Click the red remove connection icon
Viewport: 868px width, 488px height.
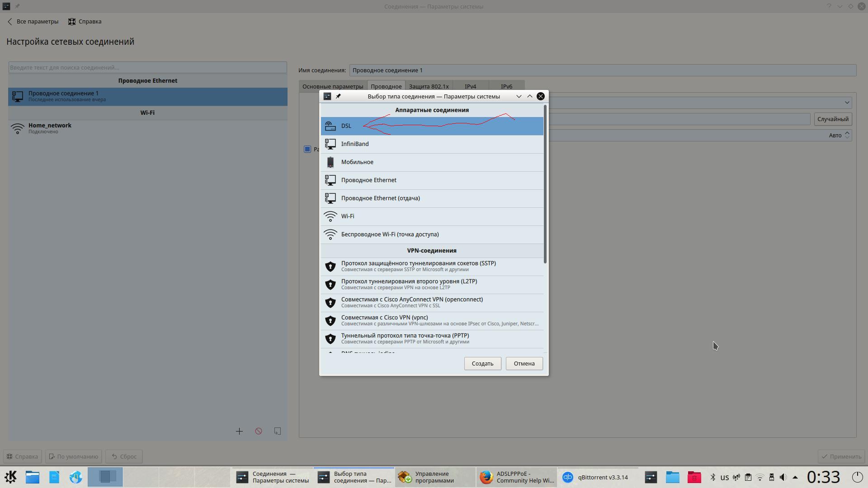pos(259,431)
